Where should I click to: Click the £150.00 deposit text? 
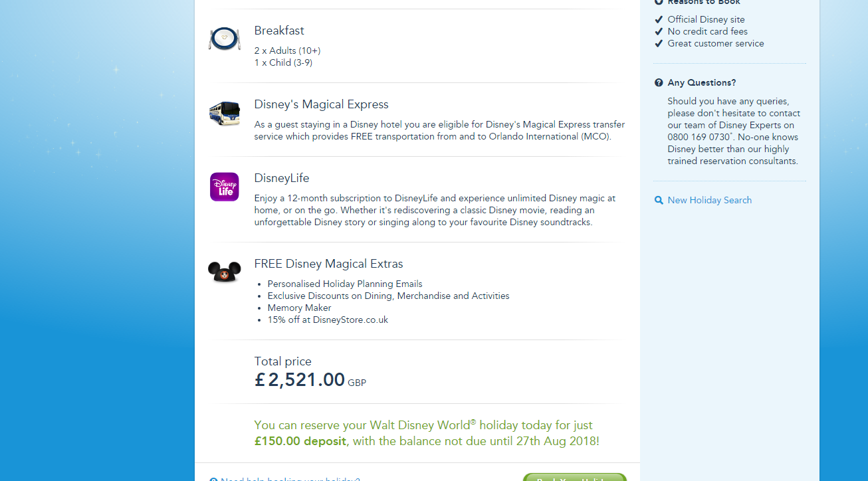(x=300, y=441)
